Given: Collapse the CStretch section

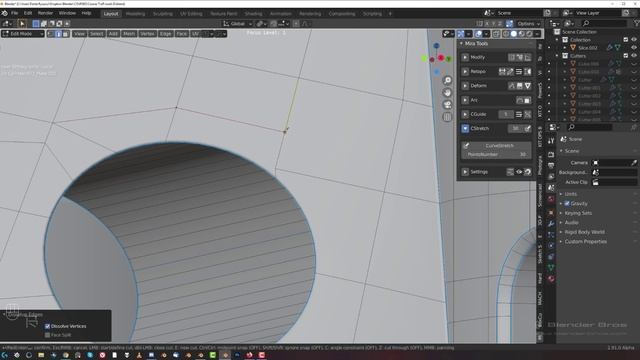Looking at the screenshot, I should click(x=465, y=129).
